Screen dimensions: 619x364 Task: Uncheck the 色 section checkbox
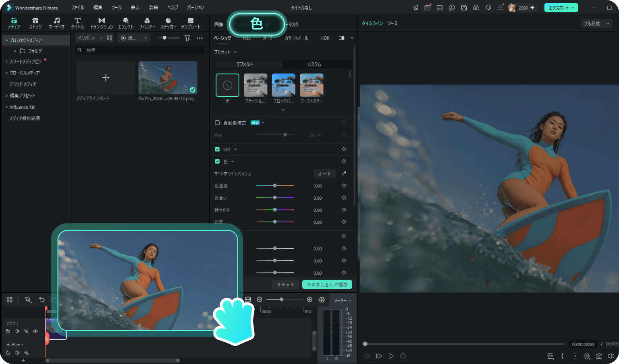[x=217, y=161]
